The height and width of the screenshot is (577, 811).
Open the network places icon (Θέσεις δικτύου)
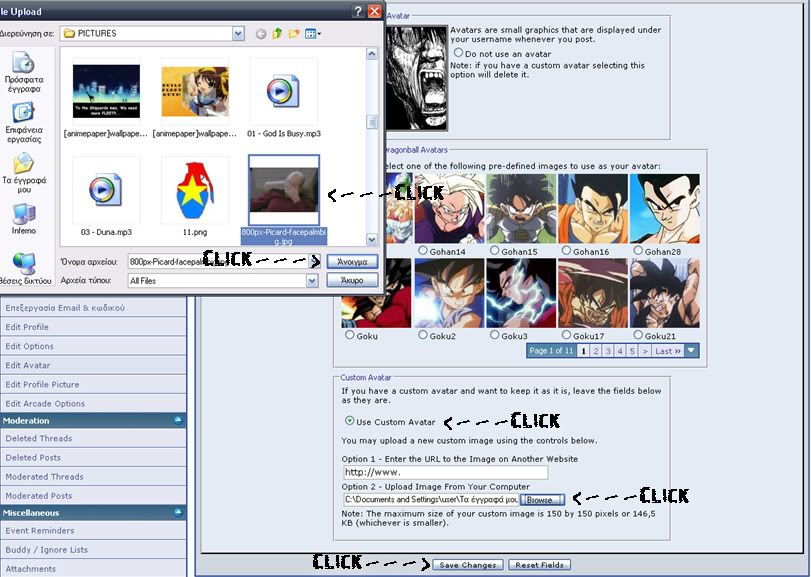(24, 268)
